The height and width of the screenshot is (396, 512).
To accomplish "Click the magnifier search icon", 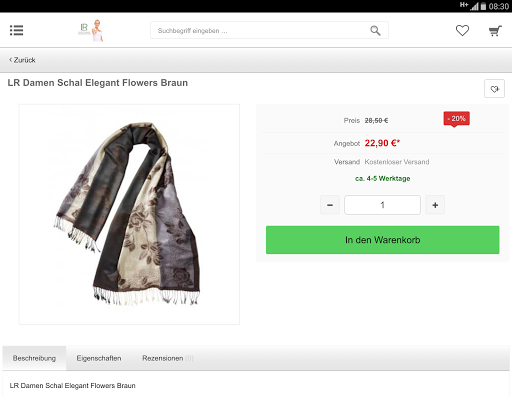I will click(375, 31).
